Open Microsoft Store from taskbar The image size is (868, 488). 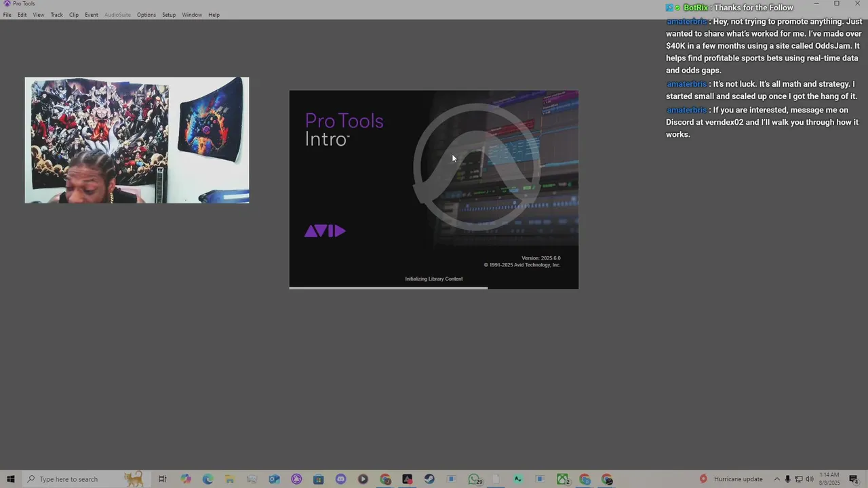point(318,479)
